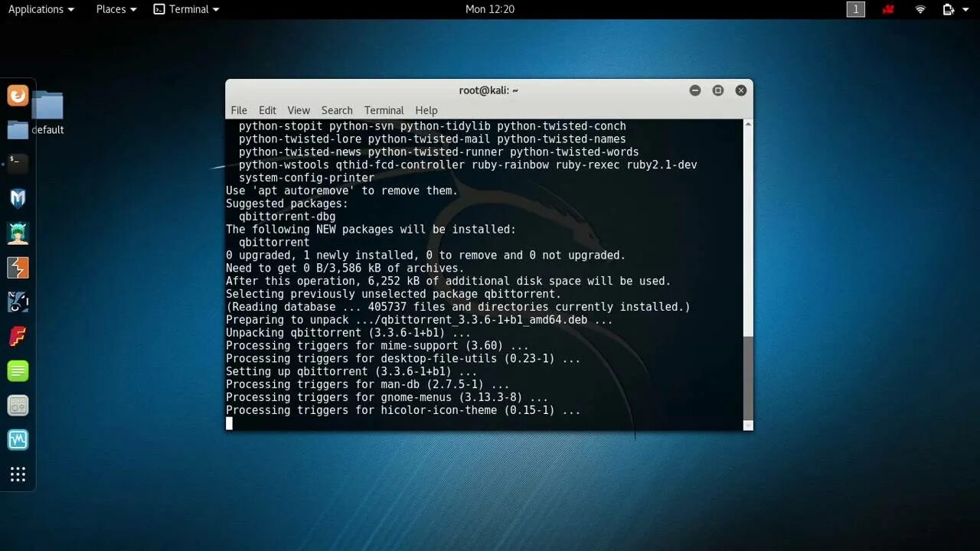Open the clock showing Mon 12:20
The width and height of the screenshot is (980, 551).
[x=490, y=9]
